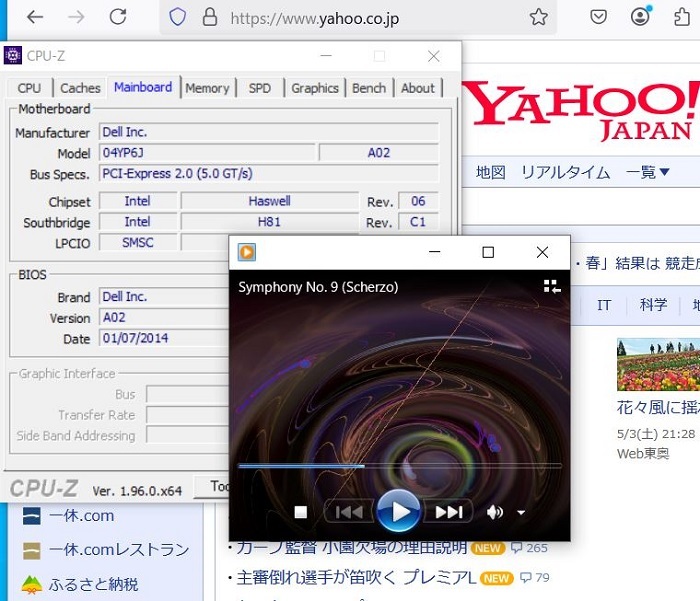Maximize the media player window
Screen dimensions: 700x601
pos(488,252)
